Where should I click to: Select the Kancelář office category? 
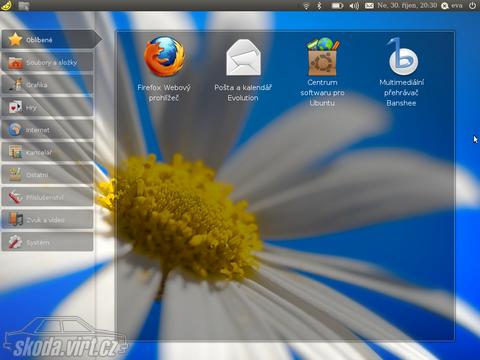pos(47,152)
